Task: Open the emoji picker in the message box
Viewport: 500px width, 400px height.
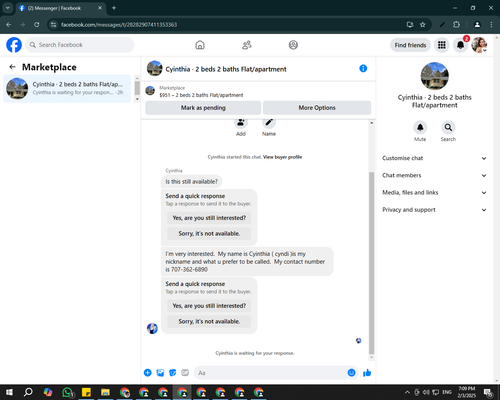Action: (x=351, y=373)
